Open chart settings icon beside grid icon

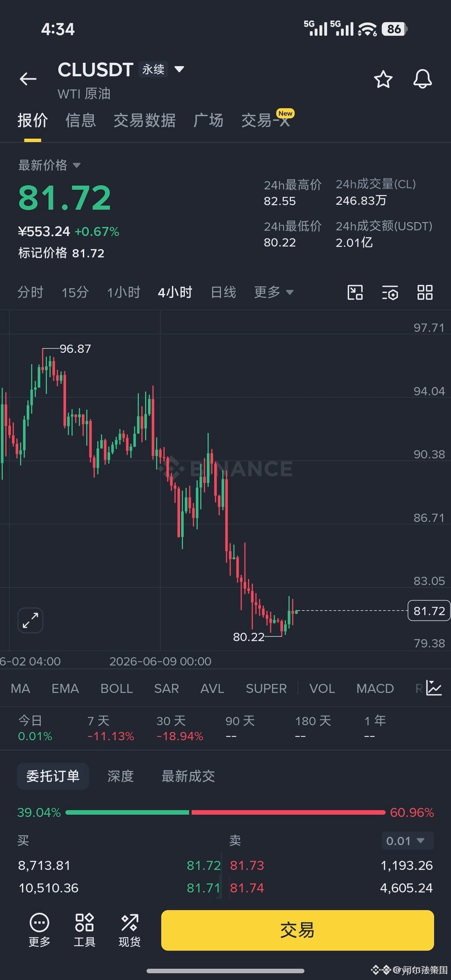[390, 293]
